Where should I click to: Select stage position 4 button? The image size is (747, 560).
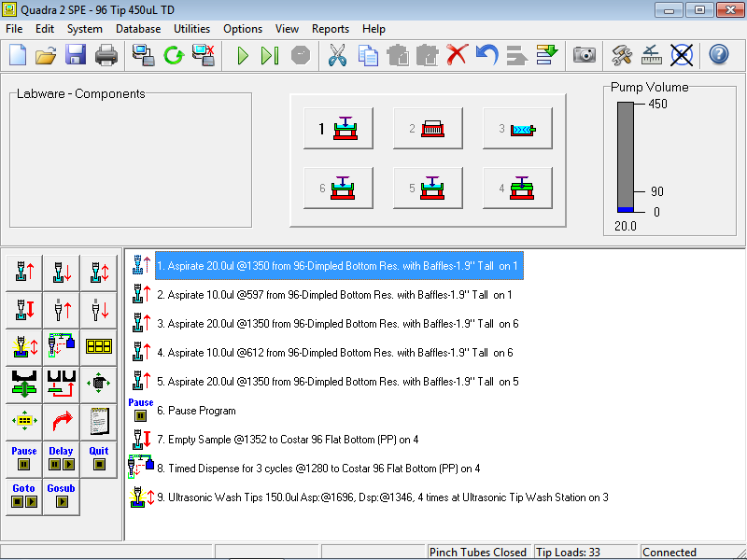pos(517,189)
